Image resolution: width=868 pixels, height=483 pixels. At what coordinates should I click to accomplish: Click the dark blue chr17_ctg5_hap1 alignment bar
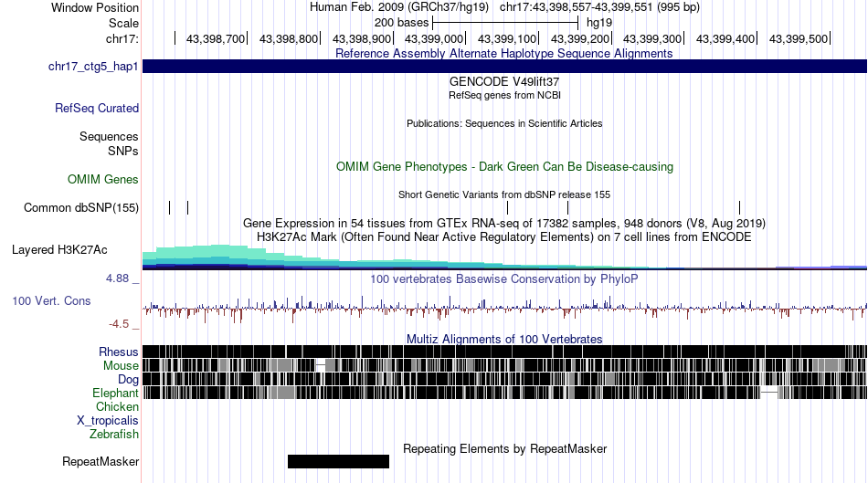[505, 67]
